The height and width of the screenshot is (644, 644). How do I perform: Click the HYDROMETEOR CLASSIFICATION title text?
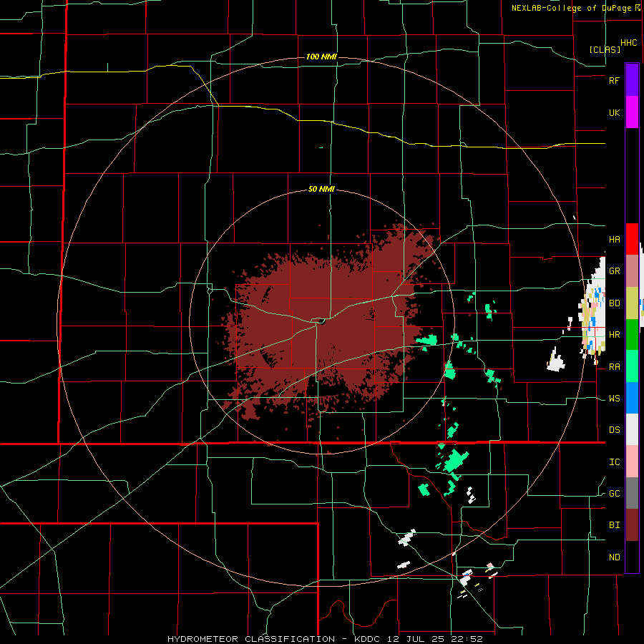coord(251,639)
